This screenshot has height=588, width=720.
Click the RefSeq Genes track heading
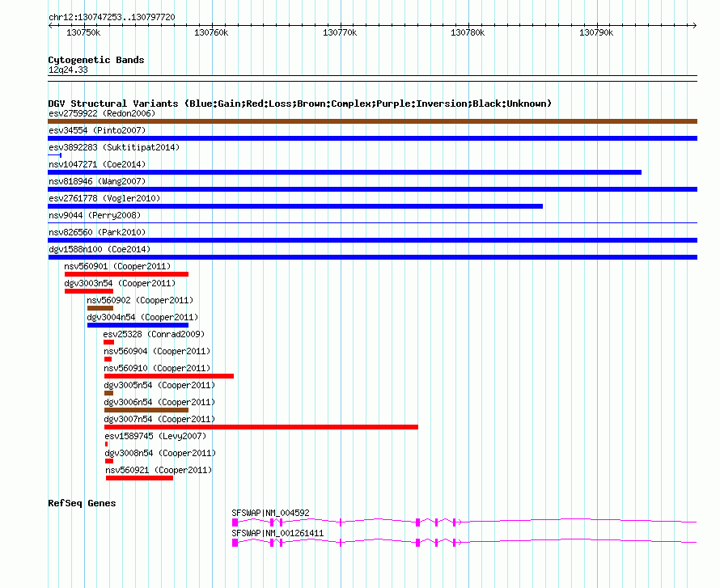[82, 503]
